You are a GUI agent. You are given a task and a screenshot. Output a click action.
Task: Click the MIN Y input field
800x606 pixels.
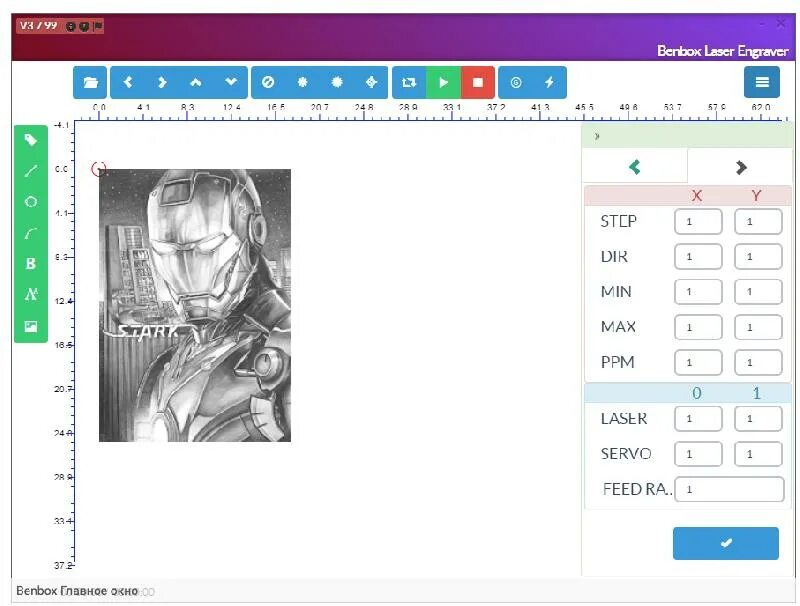[758, 292]
